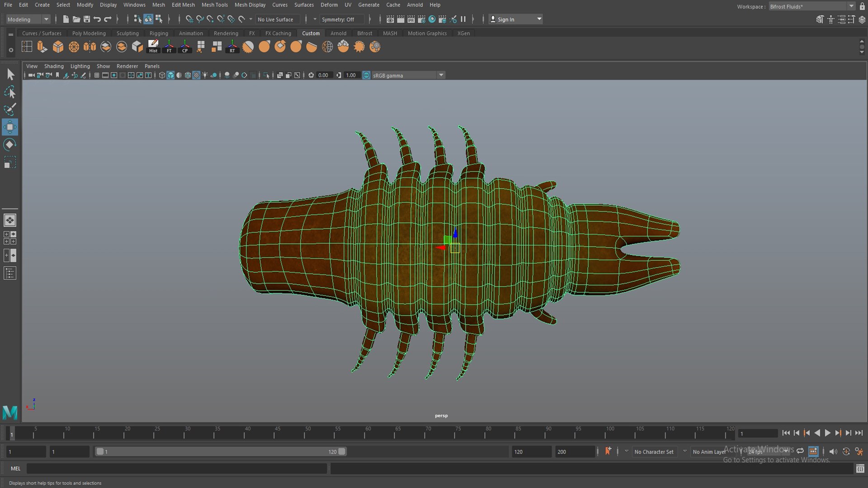
Task: Set a bookmark with the orange bookmark icon
Action: pos(608,451)
